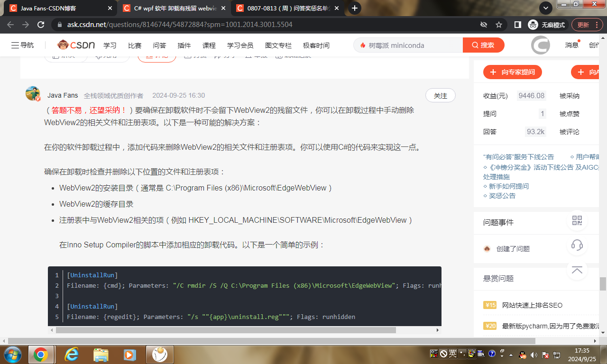Viewport: 607px width, 364px height.
Task: Click the back-to-top arrow in the sidebar
Action: 577,269
